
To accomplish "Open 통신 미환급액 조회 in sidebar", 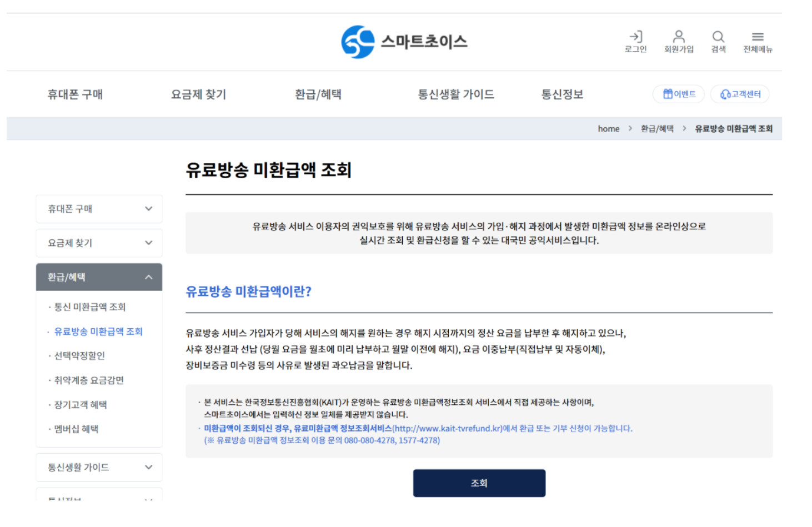I will coord(90,307).
